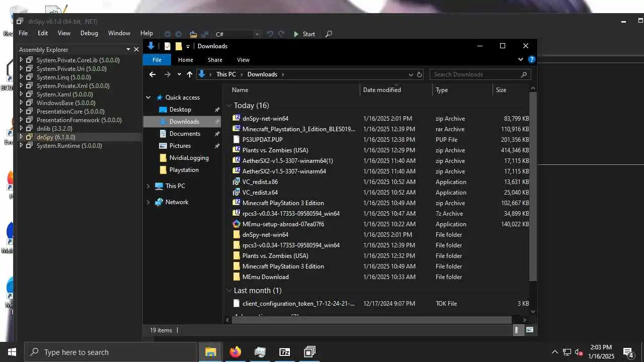Image resolution: width=644 pixels, height=362 pixels.
Task: Click the dnSpy undo icon
Action: pyautogui.click(x=270, y=34)
